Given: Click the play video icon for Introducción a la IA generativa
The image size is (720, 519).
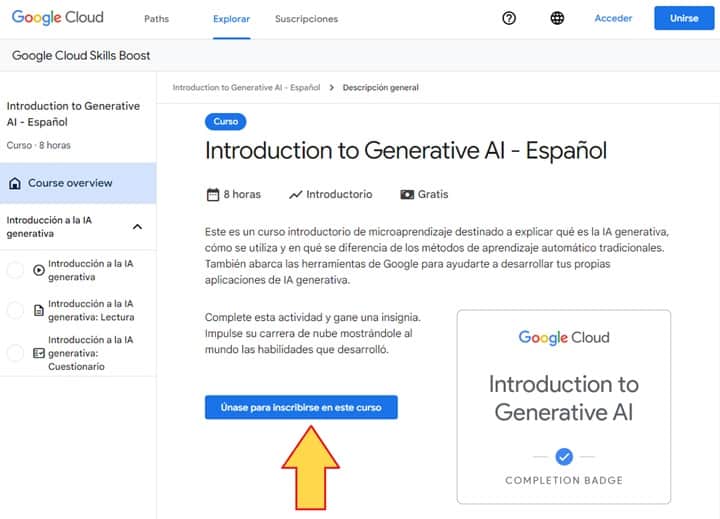Looking at the screenshot, I should [39, 270].
